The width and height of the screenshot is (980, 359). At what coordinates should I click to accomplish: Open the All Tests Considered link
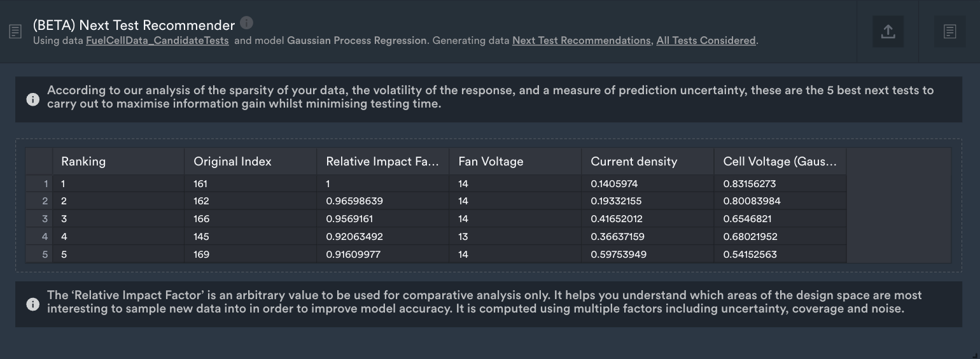[x=706, y=41]
